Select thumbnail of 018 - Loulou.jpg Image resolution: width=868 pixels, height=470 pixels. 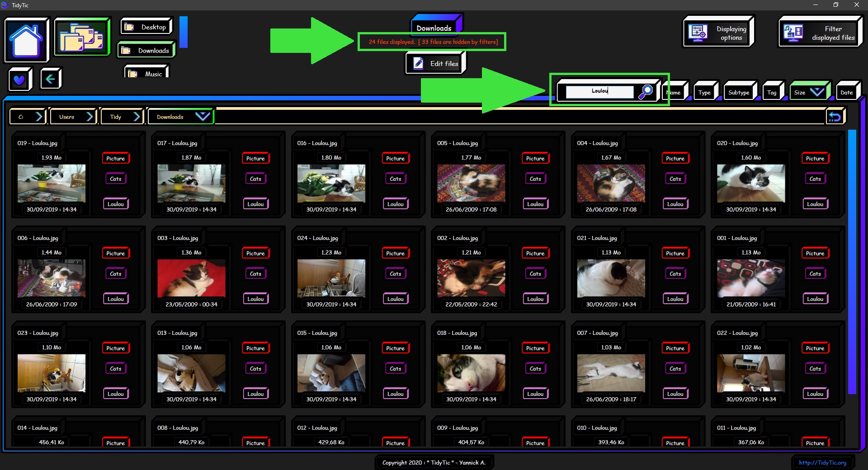click(x=471, y=373)
